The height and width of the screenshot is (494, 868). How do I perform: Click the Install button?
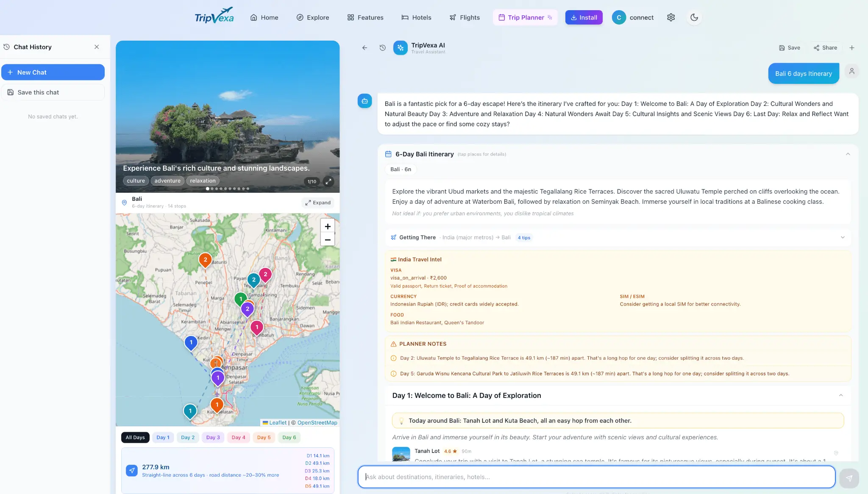tap(584, 17)
